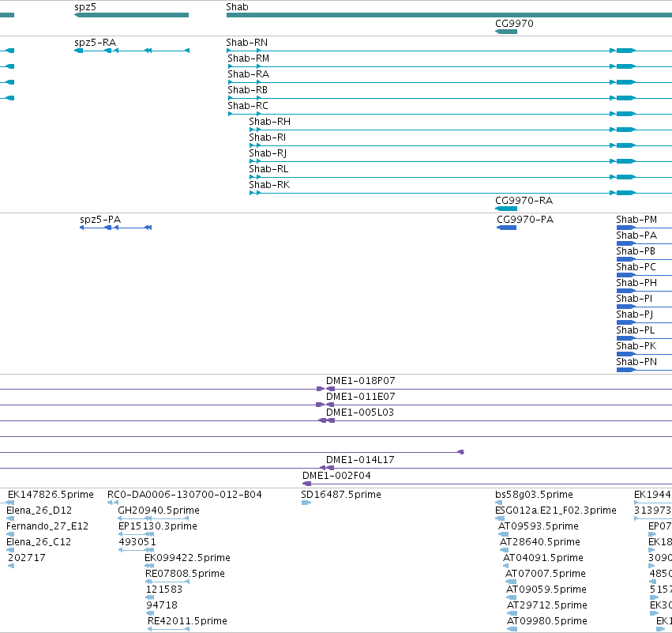
Task: Select the EK099422.5prime EST label
Action: (187, 559)
